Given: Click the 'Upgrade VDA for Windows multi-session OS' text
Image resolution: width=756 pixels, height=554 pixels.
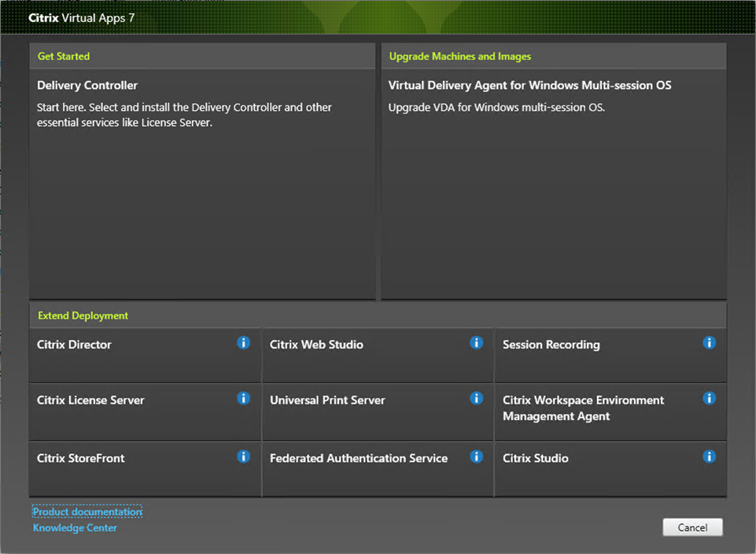Looking at the screenshot, I should pyautogui.click(x=496, y=108).
